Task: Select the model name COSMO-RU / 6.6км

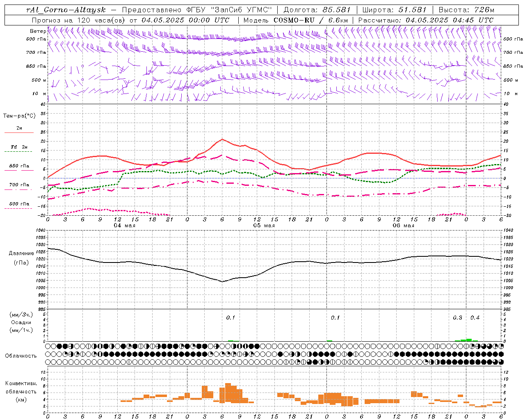Action: click(x=311, y=20)
